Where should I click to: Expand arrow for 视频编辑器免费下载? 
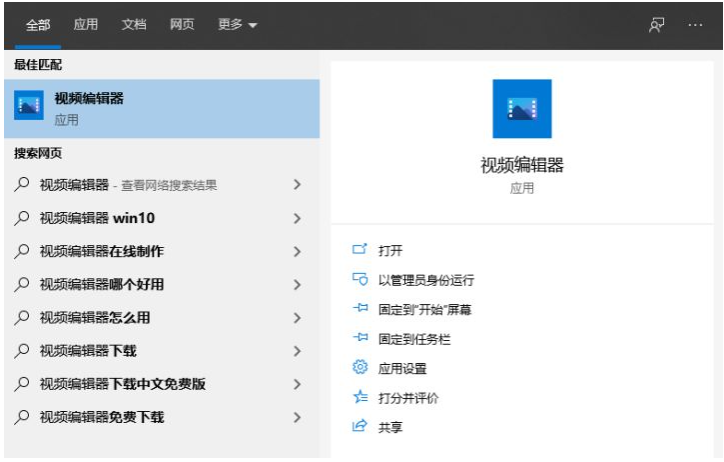[297, 417]
